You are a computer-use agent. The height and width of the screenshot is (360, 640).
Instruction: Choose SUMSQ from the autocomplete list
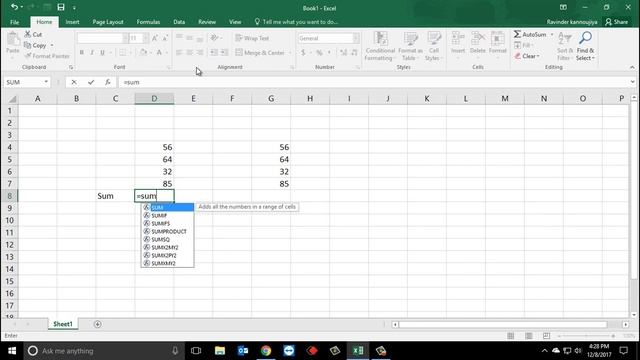168,239
